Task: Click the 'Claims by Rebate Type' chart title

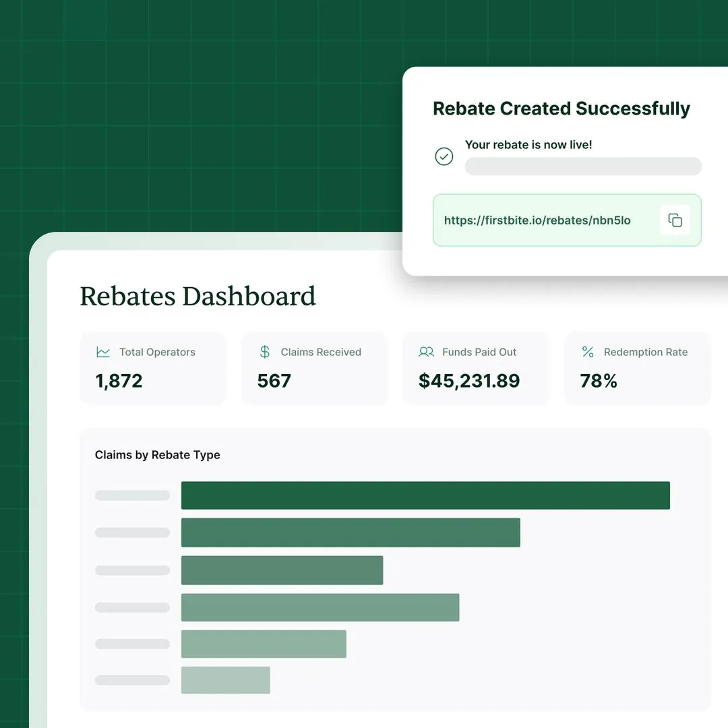Action: pos(157,455)
